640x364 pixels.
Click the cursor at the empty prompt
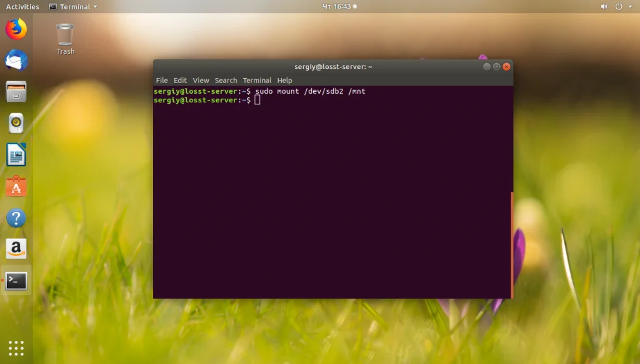point(257,101)
